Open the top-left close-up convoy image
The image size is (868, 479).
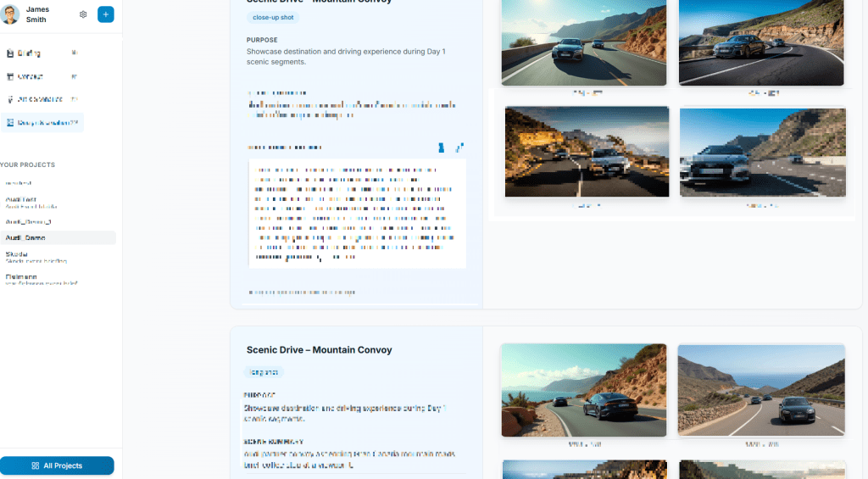pyautogui.click(x=584, y=42)
